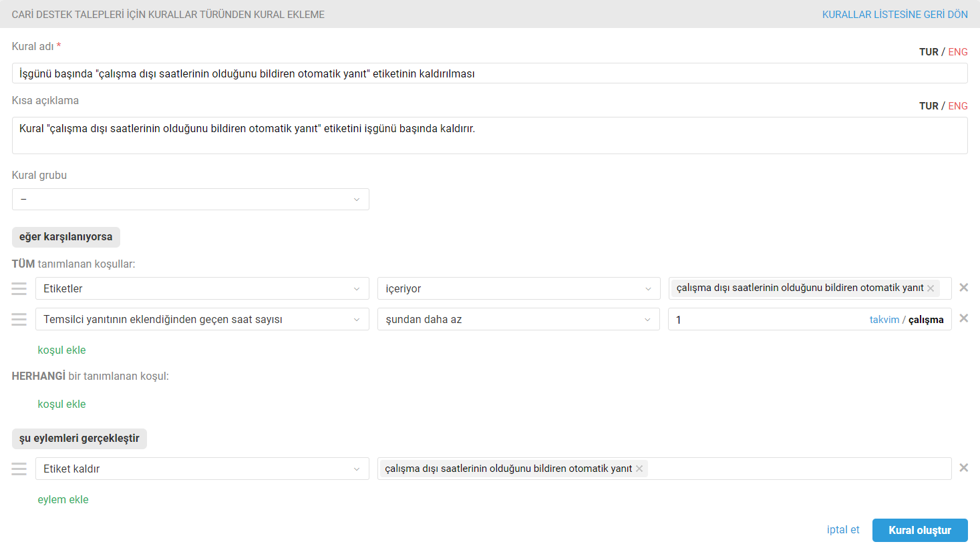Switch hour counting to takvim

[x=884, y=320]
